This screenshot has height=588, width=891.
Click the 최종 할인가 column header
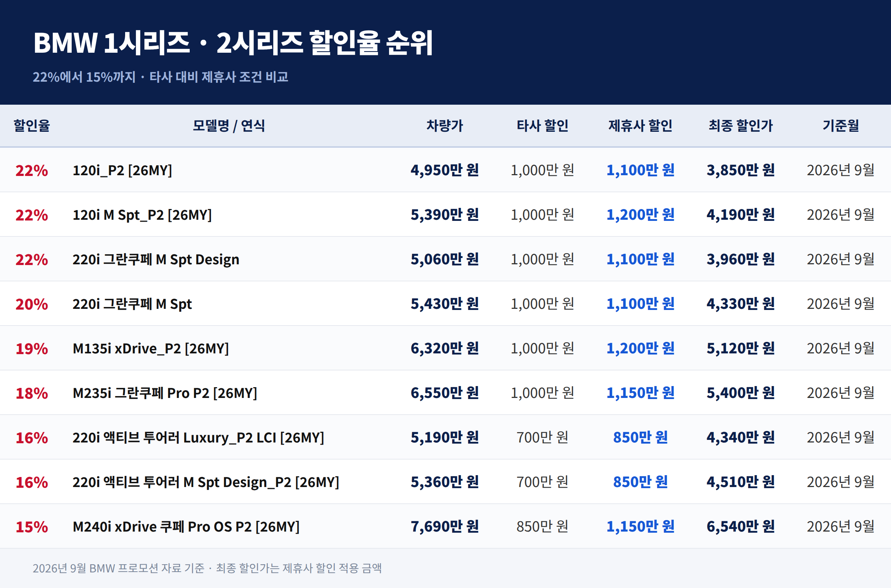tap(741, 125)
